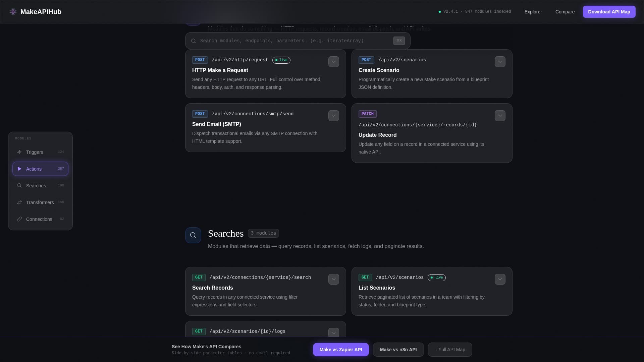Expand the Search Records card

[334, 279]
